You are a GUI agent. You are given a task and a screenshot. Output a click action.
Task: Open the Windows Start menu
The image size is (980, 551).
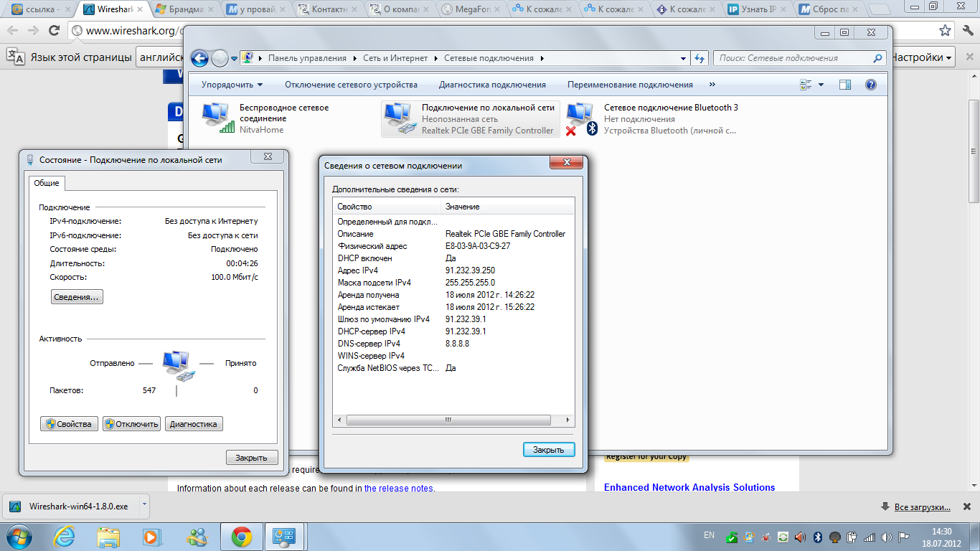(19, 536)
